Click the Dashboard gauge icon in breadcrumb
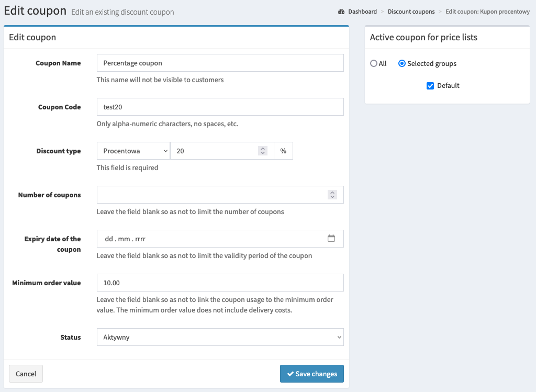This screenshot has width=536, height=392. 341,12
